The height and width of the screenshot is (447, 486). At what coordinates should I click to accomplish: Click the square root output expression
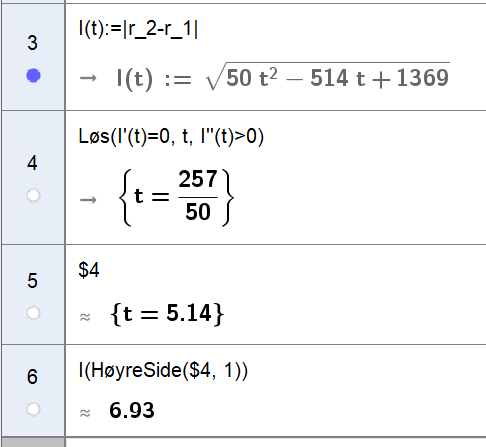(327, 77)
